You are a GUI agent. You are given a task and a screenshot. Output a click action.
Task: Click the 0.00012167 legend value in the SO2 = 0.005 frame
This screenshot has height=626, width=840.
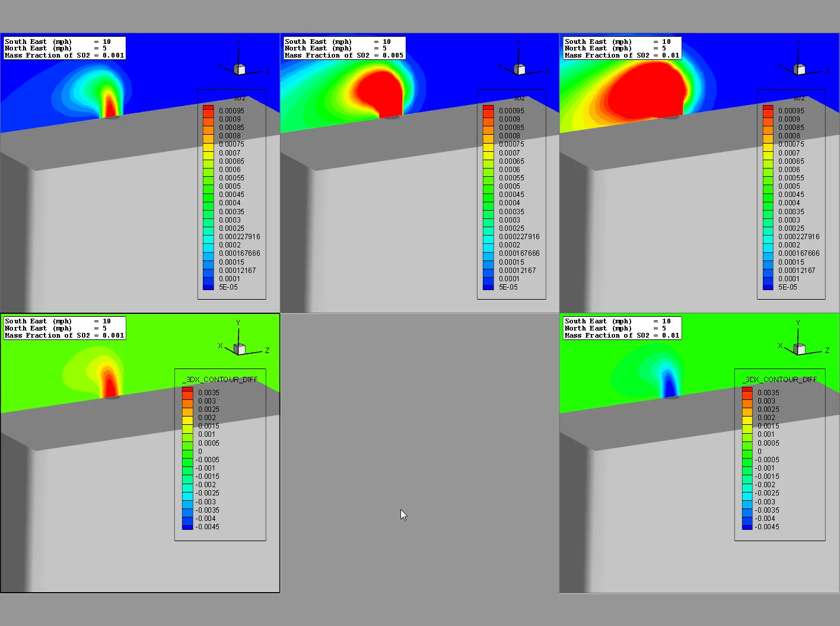pyautogui.click(x=517, y=271)
